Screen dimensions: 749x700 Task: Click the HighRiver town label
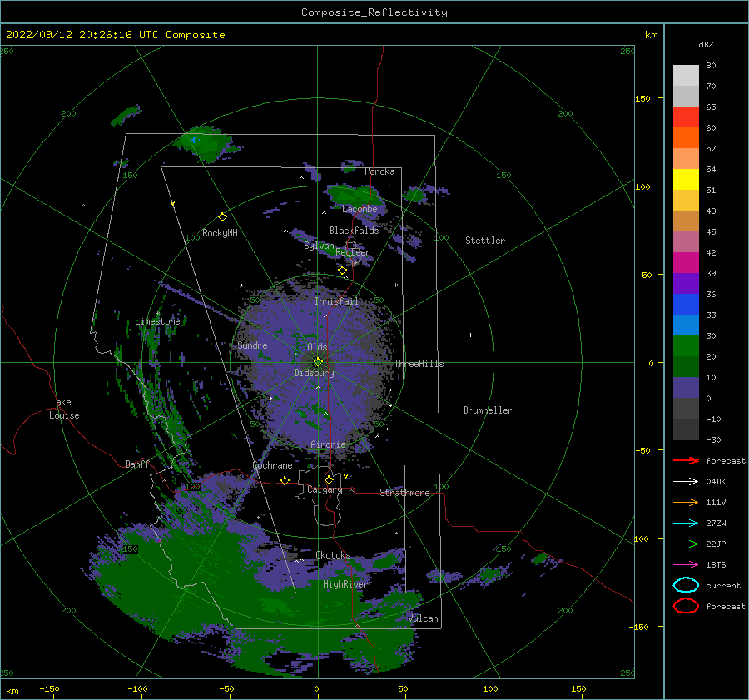coord(345,584)
